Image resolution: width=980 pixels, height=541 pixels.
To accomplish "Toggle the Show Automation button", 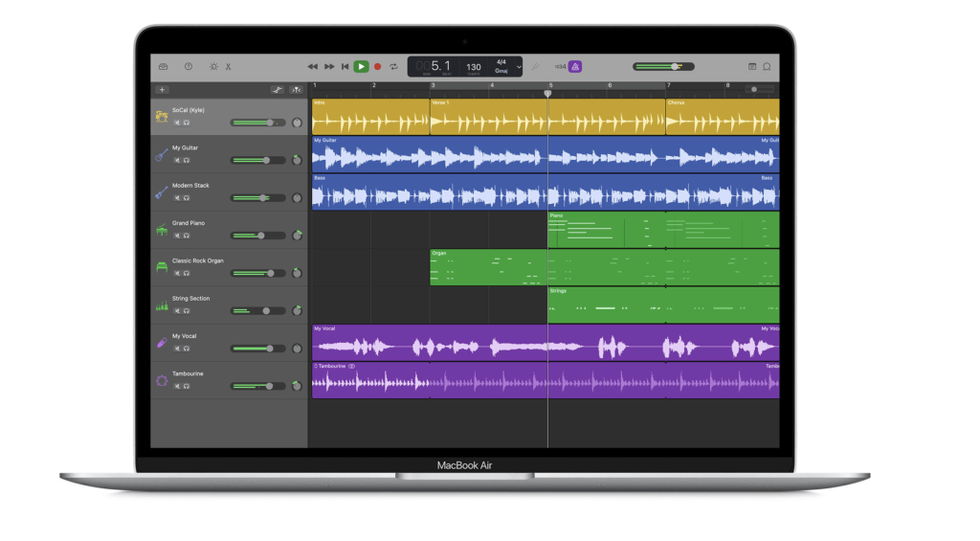I will 277,90.
